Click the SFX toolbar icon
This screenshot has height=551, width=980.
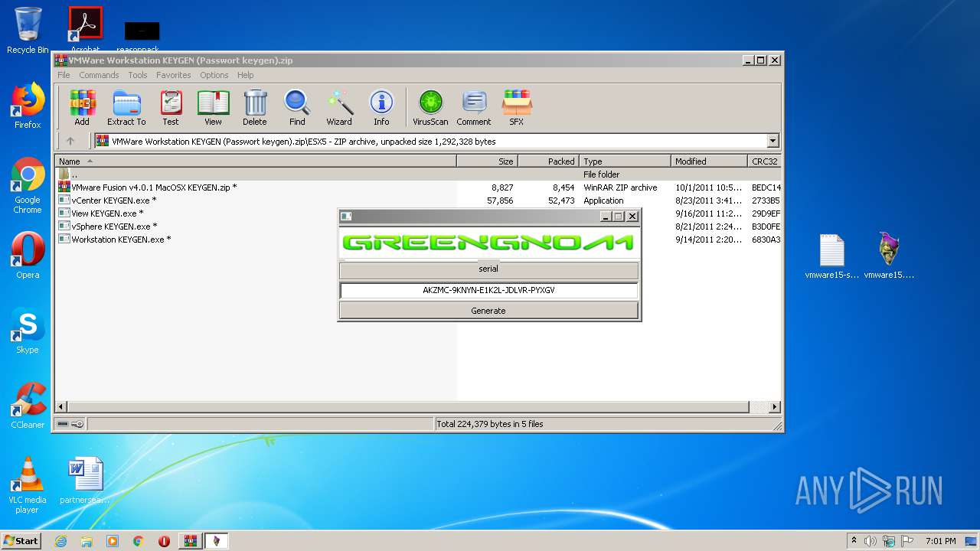point(517,107)
